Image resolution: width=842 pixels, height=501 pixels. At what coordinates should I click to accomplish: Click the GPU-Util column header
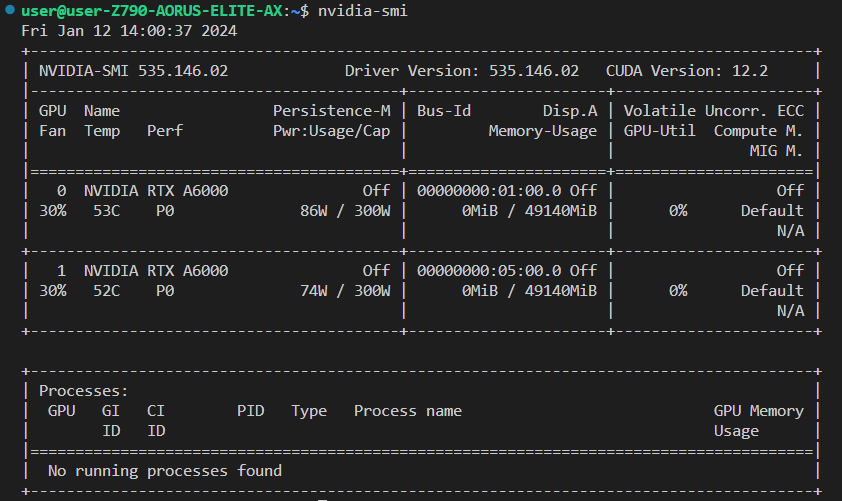(659, 130)
